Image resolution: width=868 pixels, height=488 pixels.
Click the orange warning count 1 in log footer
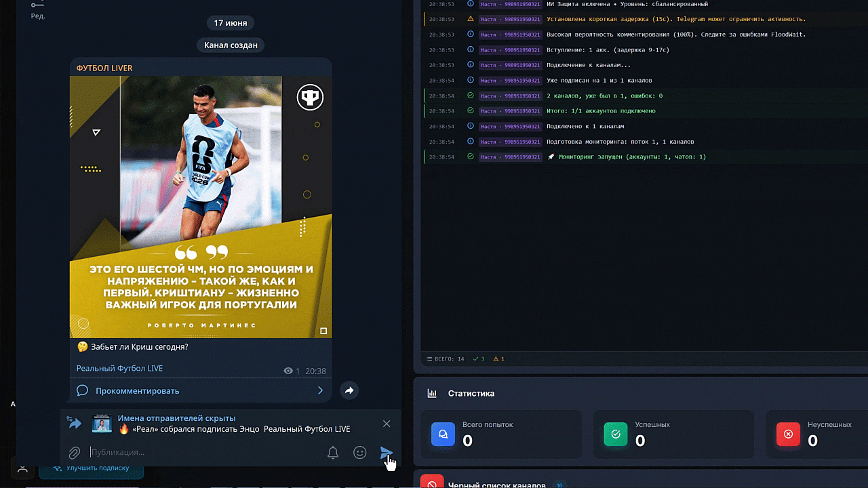498,359
